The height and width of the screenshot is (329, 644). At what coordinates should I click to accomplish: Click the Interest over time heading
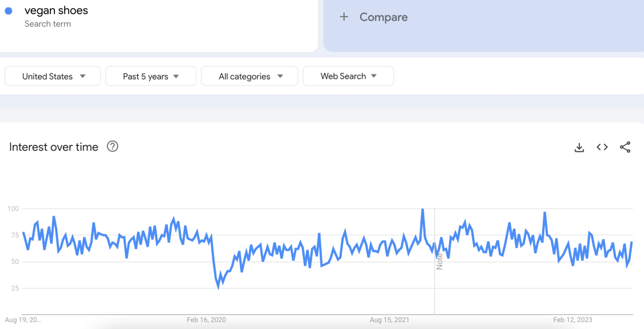[x=53, y=147]
